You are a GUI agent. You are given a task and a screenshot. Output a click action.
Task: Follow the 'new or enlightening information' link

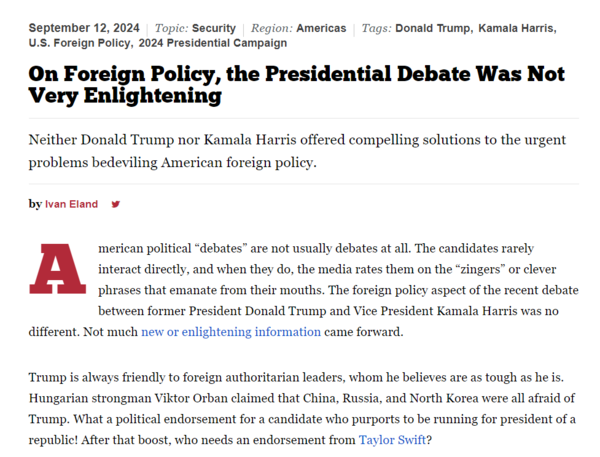(x=231, y=331)
